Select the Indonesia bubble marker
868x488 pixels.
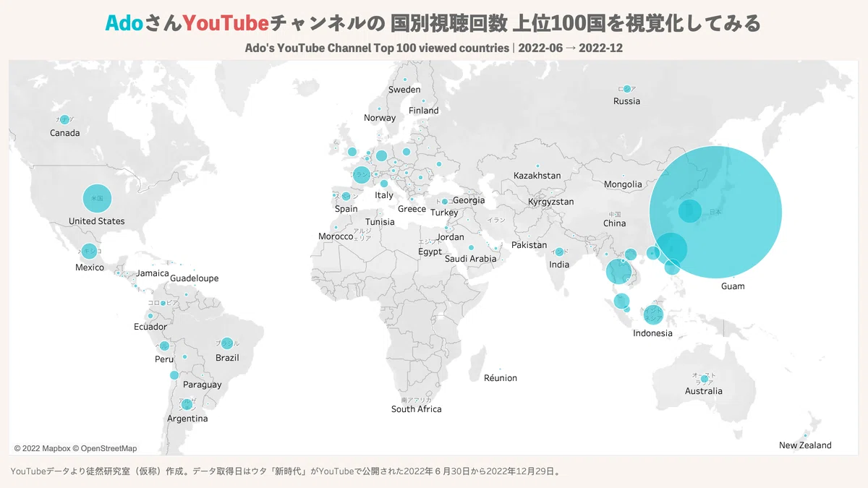pyautogui.click(x=653, y=315)
